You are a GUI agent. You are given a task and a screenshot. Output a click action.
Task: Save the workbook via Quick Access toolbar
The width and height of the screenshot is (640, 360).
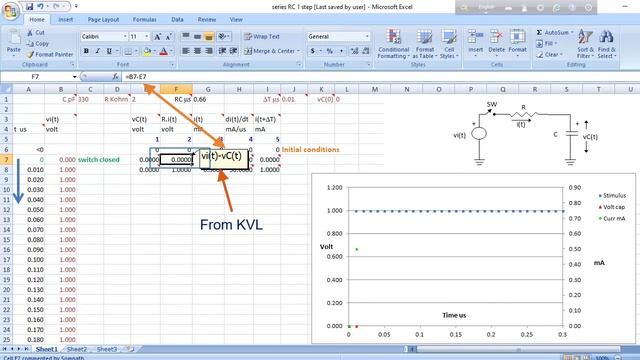click(x=29, y=7)
